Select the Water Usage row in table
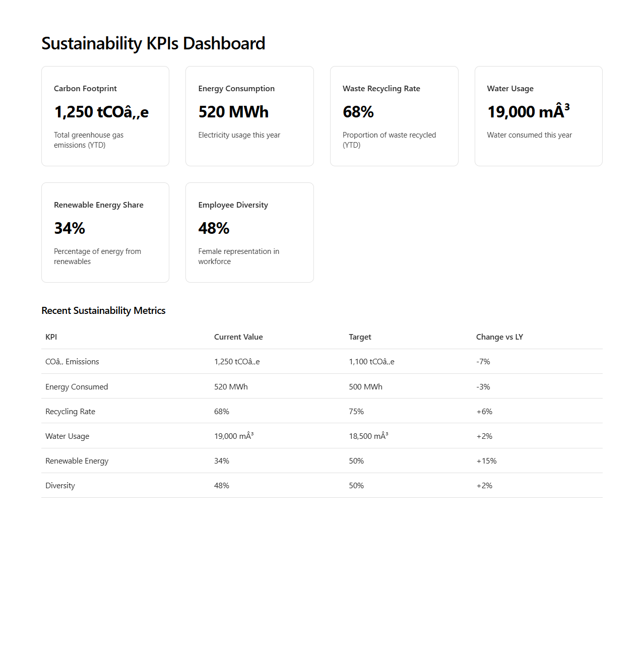 pyautogui.click(x=322, y=436)
